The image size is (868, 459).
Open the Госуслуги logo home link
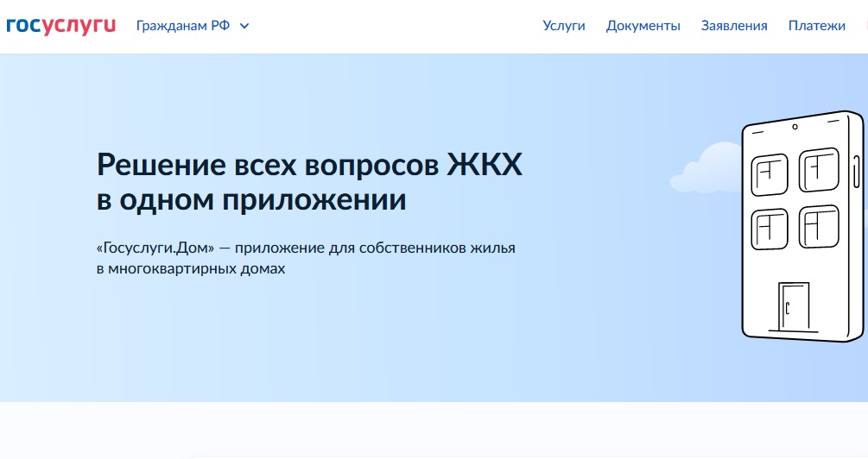point(61,25)
